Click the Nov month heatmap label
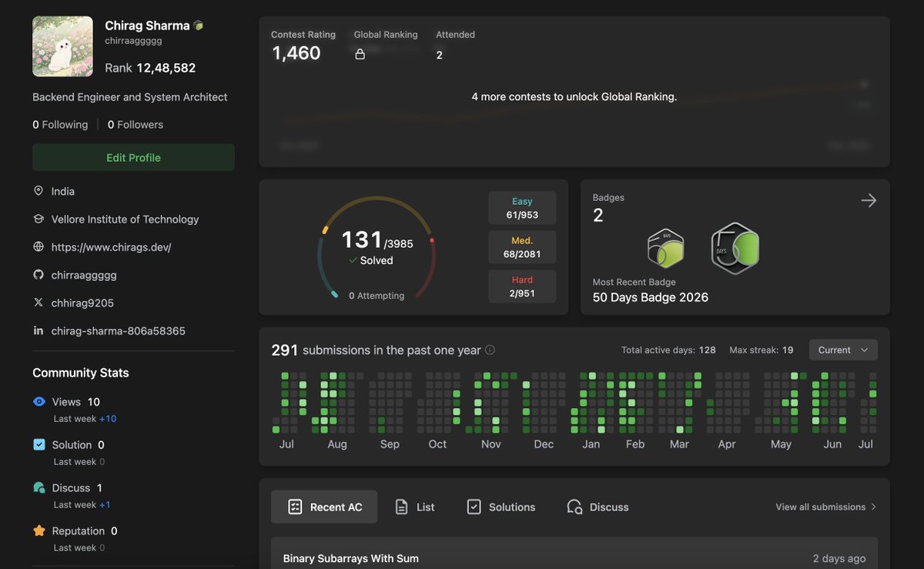This screenshot has width=924, height=569. (491, 444)
